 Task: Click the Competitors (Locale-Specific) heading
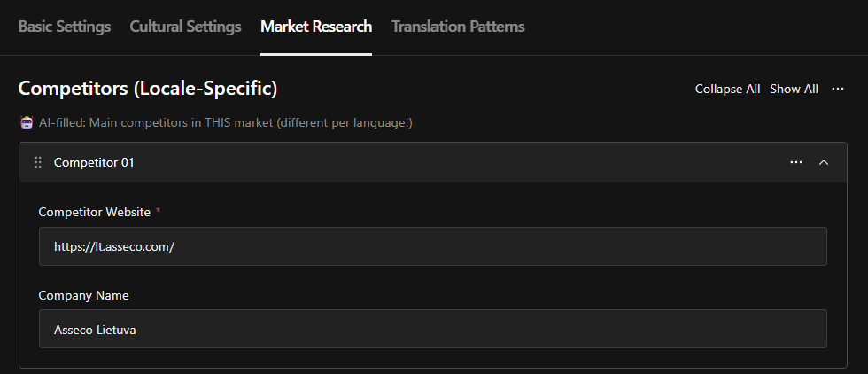click(x=148, y=89)
